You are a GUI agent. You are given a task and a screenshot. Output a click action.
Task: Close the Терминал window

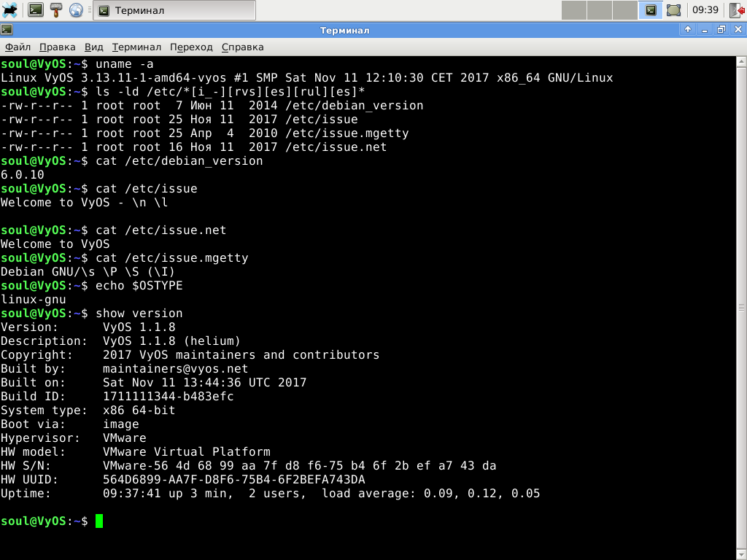[738, 29]
